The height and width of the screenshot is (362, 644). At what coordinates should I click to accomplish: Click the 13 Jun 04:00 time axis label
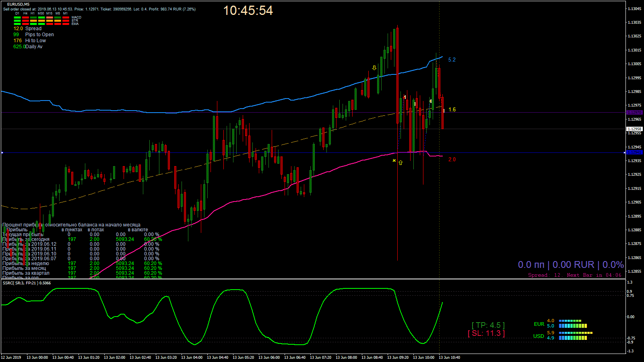coord(192,357)
